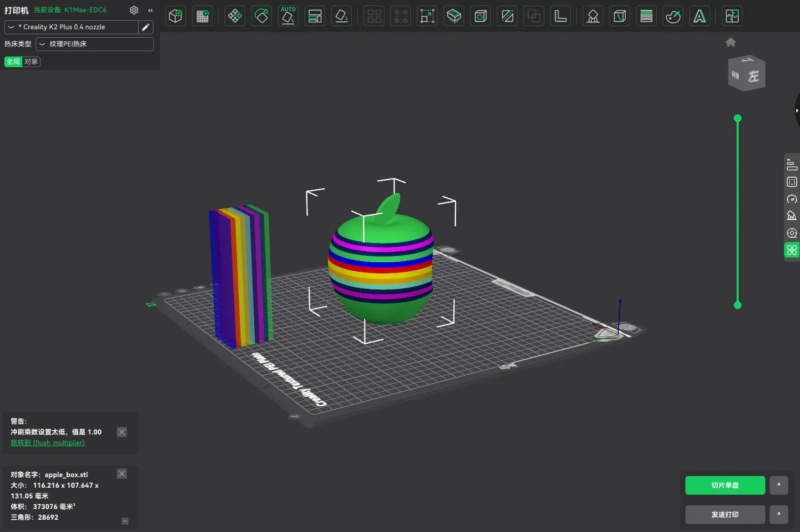
Task: Select the Rotate tool
Action: 262,16
